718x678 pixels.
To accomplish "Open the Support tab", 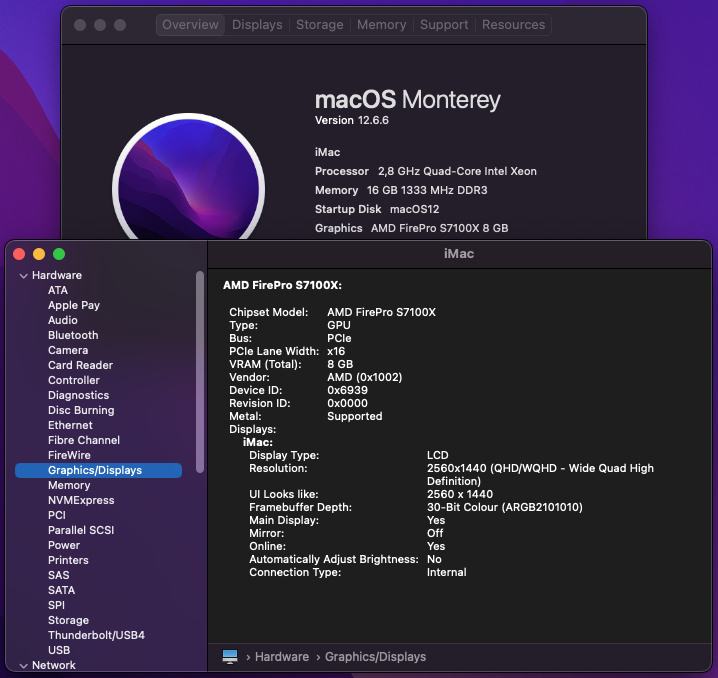I will point(444,25).
